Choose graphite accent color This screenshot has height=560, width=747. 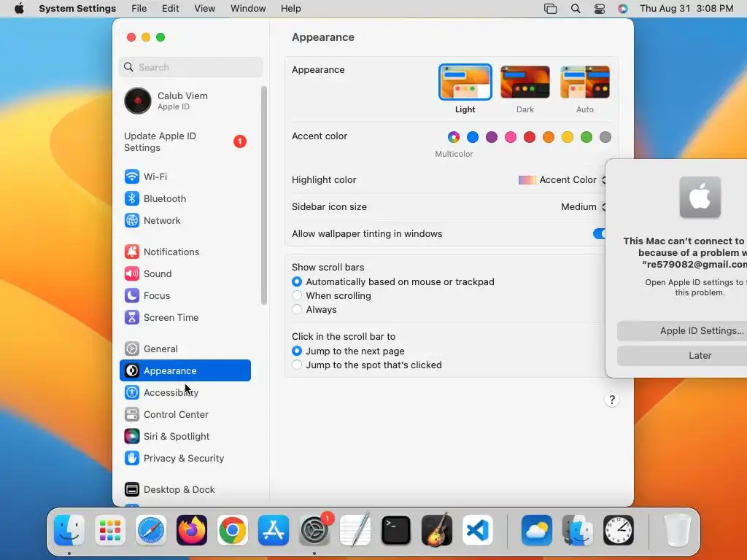coord(605,137)
